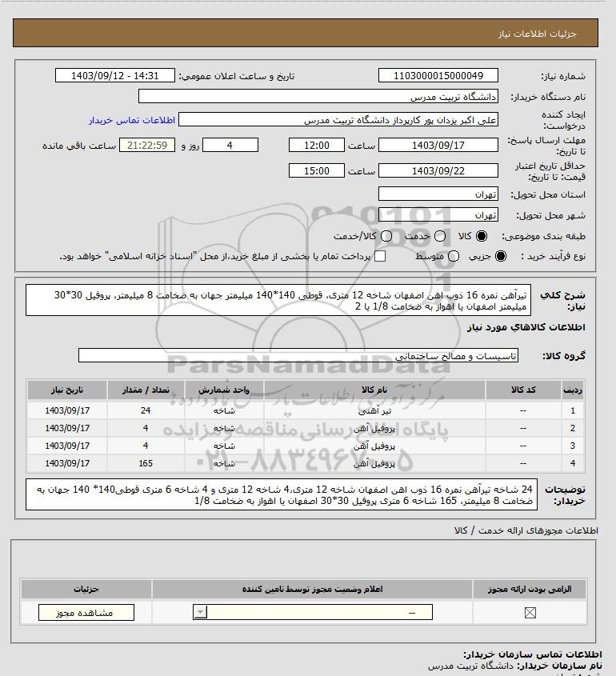Image resolution: width=616 pixels, height=676 pixels.
Task: Click the پروفیل آهن cell in row 2
Action: pos(374,429)
